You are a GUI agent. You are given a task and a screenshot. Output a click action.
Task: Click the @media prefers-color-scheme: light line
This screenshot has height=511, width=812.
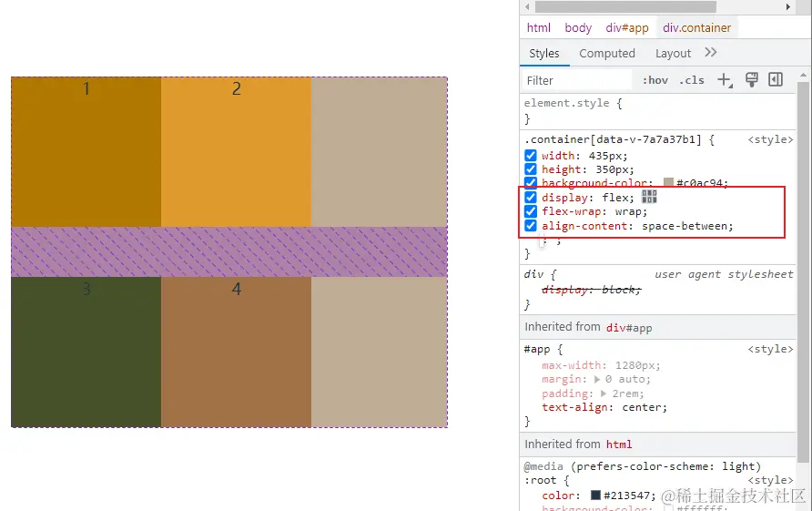(643, 466)
